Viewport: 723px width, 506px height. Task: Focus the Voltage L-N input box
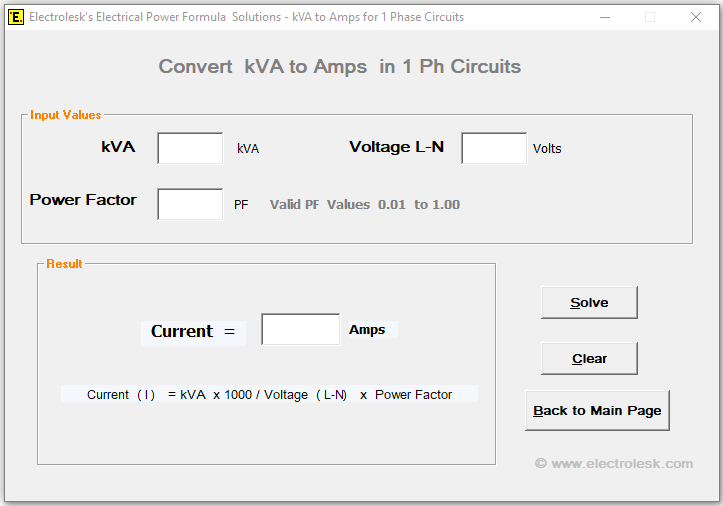pos(493,148)
